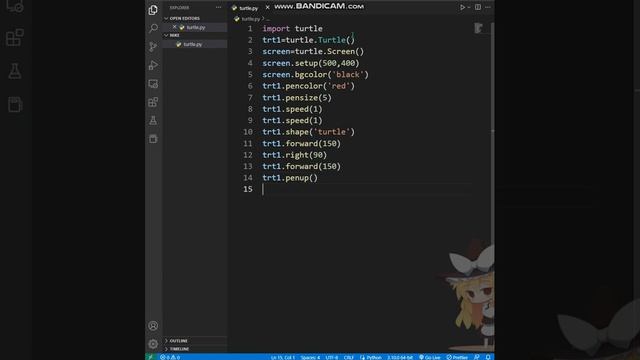
Task: Click Prettier status bar item
Action: coord(457,357)
